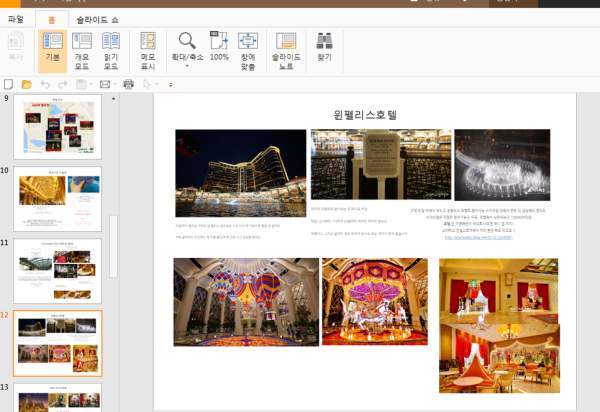Screen dimensions: 600x412
Task: Select slide 11 thumbnail
Action: pos(58,271)
